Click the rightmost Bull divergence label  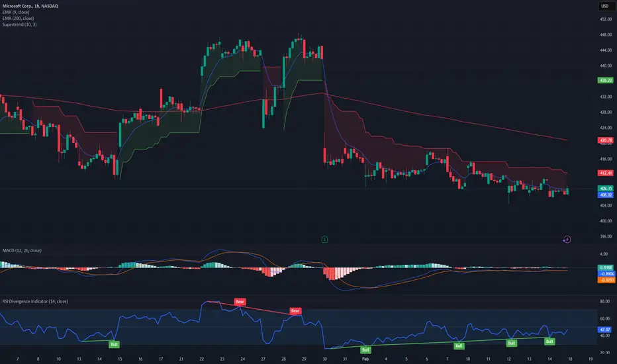(549, 341)
